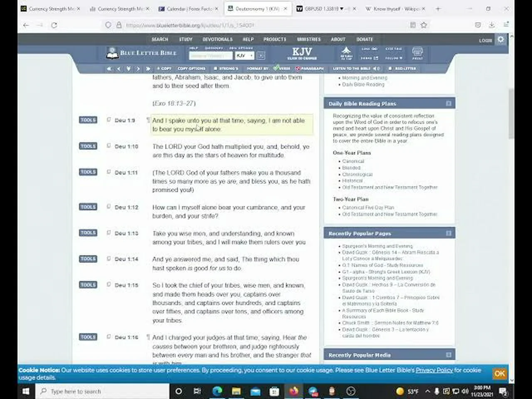The image size is (532, 399).
Task: Click the Return to Top icon
Action: coord(346,53)
